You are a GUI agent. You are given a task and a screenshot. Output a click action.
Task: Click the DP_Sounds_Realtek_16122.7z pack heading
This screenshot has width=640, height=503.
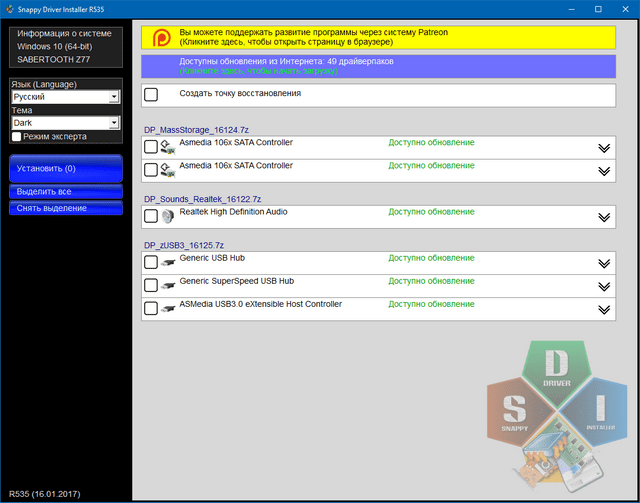point(202,199)
